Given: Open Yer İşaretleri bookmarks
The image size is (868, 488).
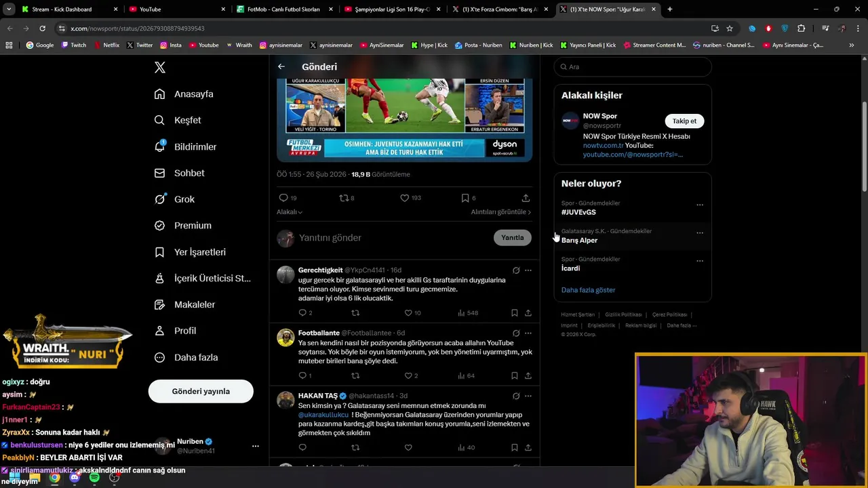Looking at the screenshot, I should (190, 252).
